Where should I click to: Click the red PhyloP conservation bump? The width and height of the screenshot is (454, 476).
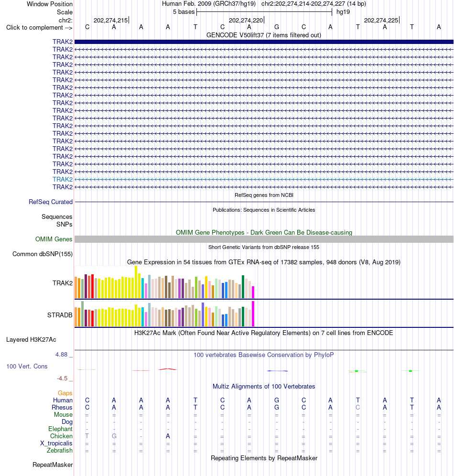point(168,369)
